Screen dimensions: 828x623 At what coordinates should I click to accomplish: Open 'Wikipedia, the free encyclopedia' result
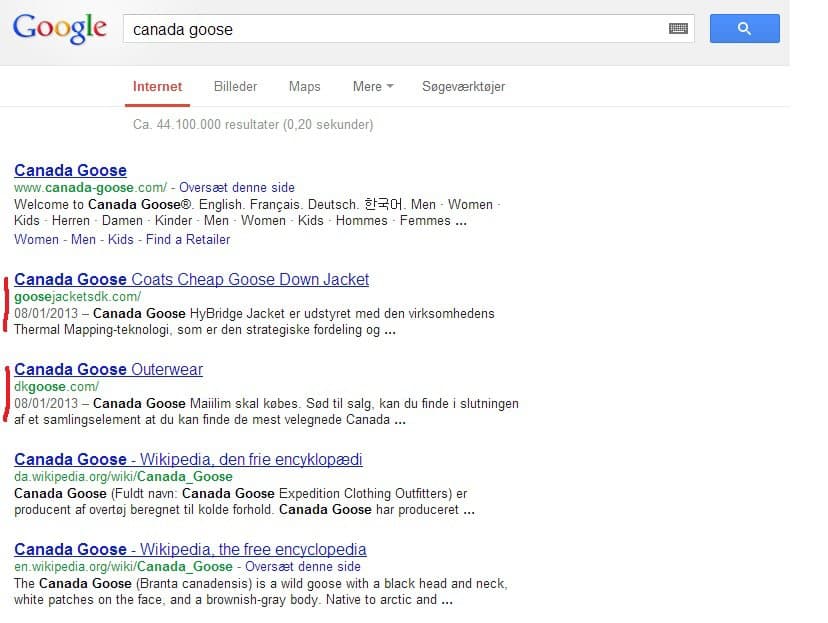point(190,550)
